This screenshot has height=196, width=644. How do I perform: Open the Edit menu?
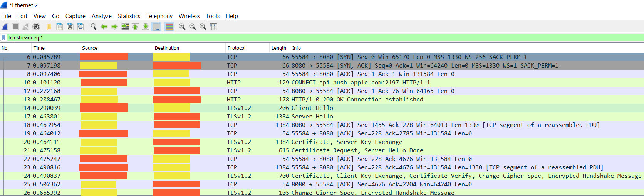[22, 16]
